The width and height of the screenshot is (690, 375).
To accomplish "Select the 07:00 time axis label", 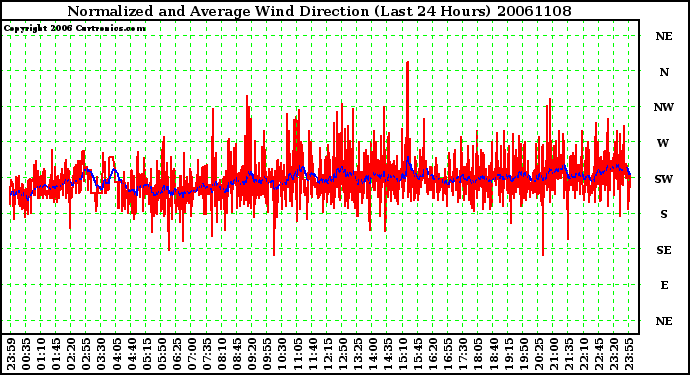I will (191, 354).
